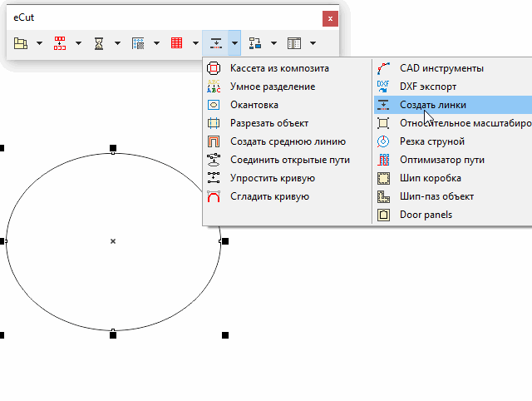Click the red multiply-objects toolbar icon
The width and height of the screenshot is (532, 401).
coord(60,43)
